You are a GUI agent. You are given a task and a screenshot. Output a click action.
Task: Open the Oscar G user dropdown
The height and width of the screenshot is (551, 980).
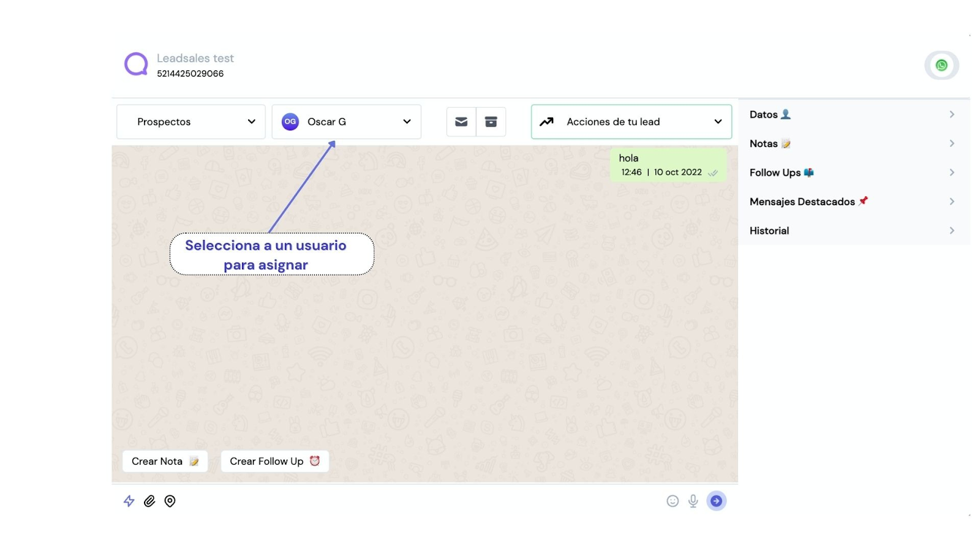(x=347, y=122)
